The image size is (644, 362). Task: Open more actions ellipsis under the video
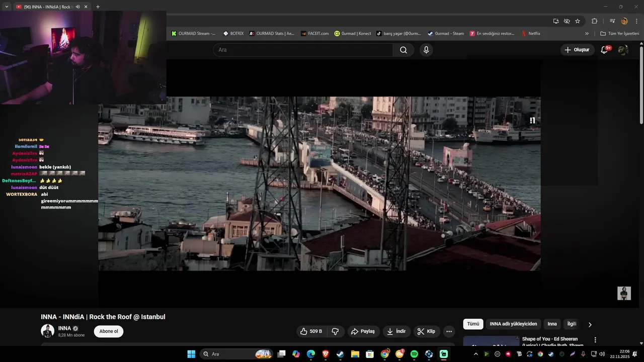click(449, 331)
